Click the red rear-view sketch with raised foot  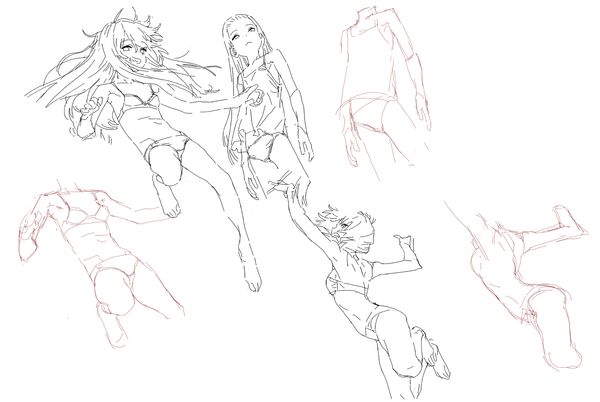518,285
